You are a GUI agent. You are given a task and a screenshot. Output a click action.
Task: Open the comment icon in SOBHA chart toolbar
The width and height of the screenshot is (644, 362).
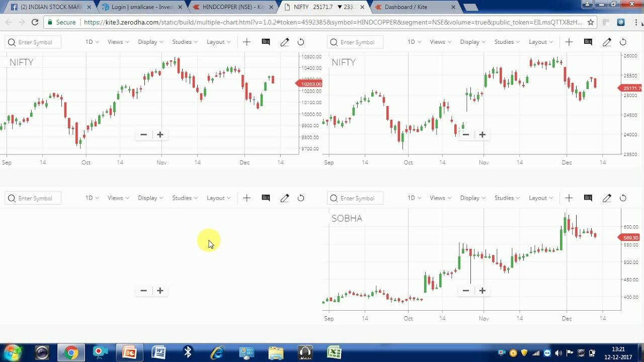[x=588, y=198]
